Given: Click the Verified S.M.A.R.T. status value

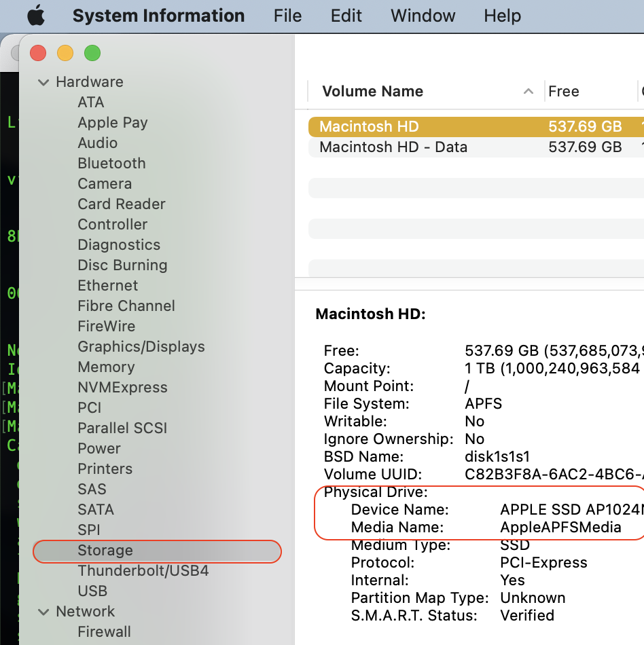Looking at the screenshot, I should tap(527, 616).
